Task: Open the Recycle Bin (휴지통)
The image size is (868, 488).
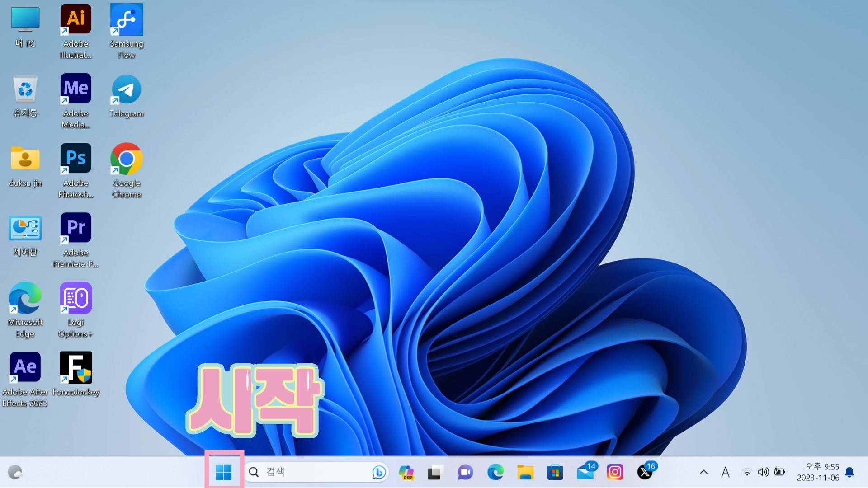Action: pos(25,89)
